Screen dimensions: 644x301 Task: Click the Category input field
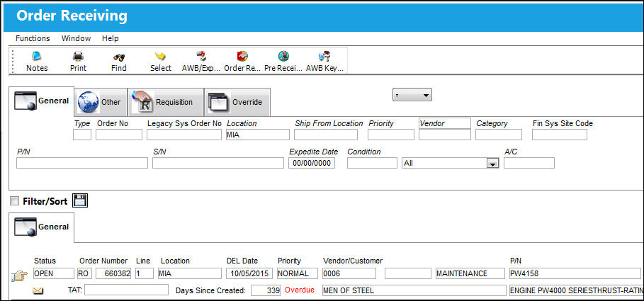[x=499, y=135]
